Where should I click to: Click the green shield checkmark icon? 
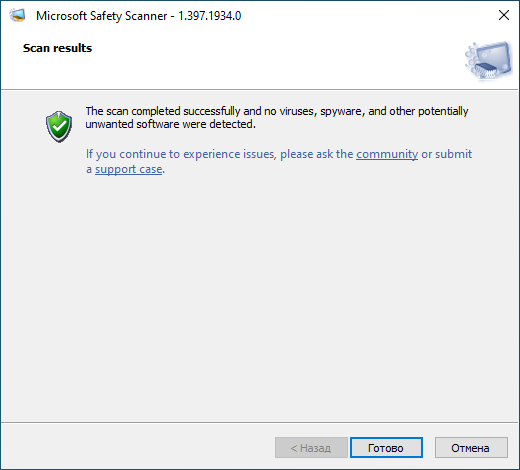point(59,127)
